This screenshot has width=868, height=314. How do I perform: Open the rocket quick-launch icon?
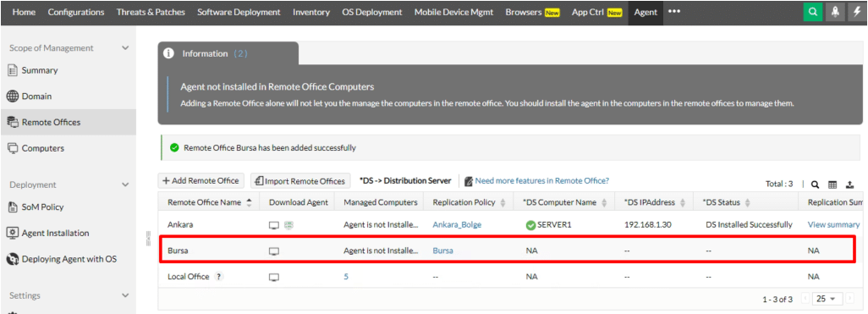(834, 12)
